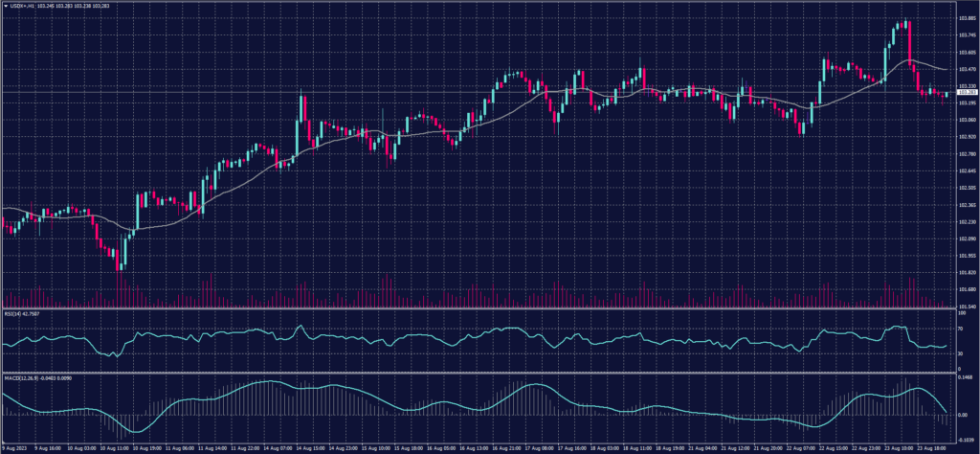
Task: Click the 101.540 label on price axis
Action: coord(967,306)
